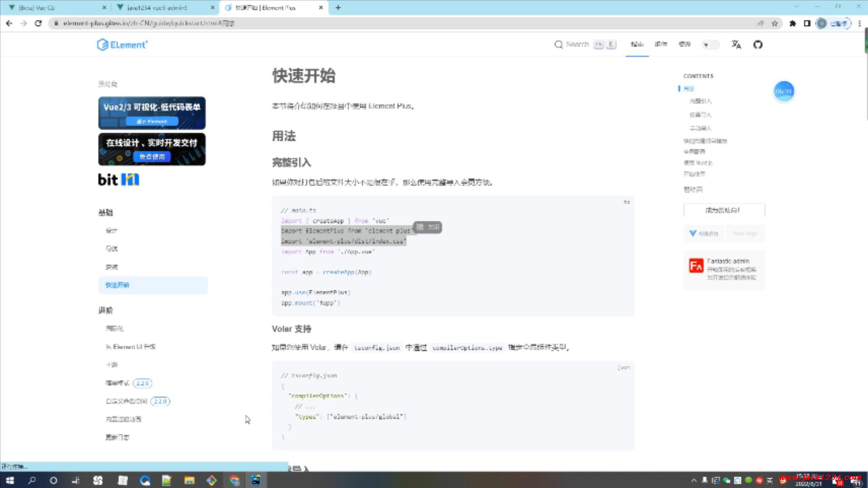Open the Chrome three-dot menu
The width and height of the screenshot is (868, 488).
tap(859, 23)
